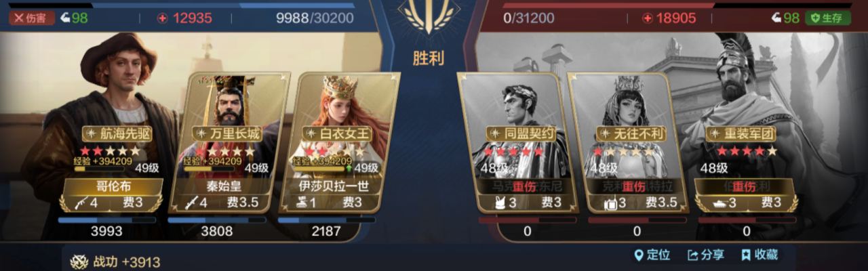This screenshot has height=271, width=868.
Task: Click the 定位 location pin icon
Action: pyautogui.click(x=638, y=255)
